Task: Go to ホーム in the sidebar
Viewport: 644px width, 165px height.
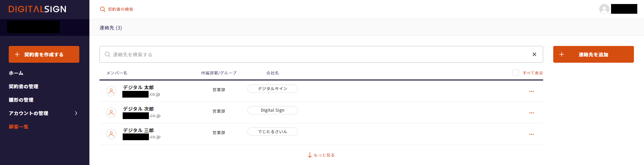Action: point(16,73)
